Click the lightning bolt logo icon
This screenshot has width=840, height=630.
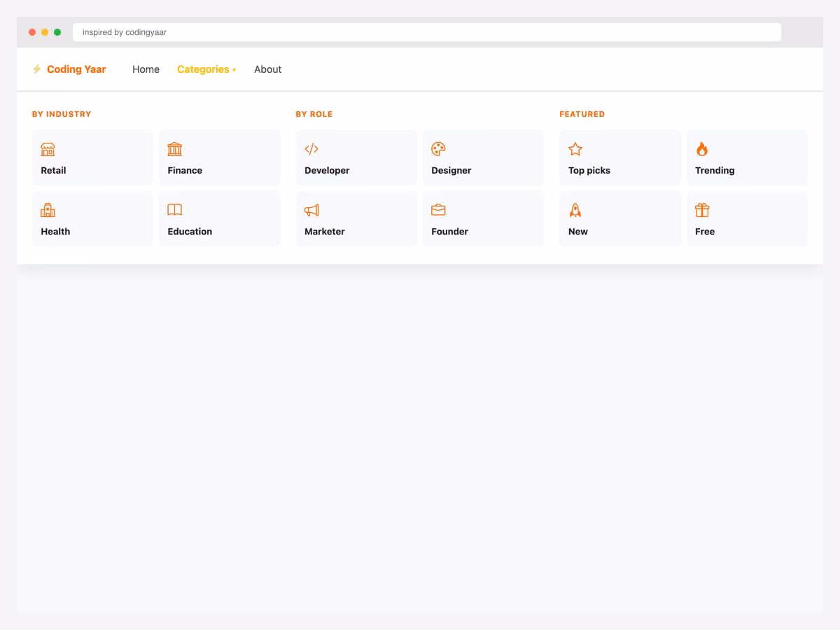(x=37, y=69)
